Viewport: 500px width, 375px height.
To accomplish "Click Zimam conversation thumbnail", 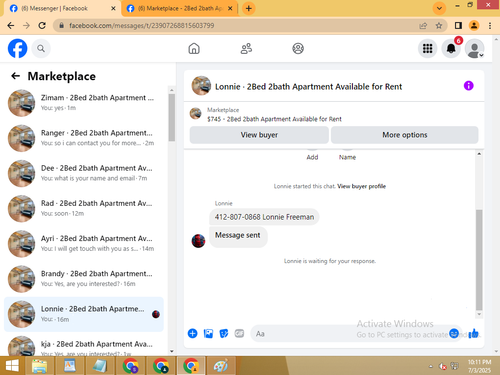I will tap(21, 103).
